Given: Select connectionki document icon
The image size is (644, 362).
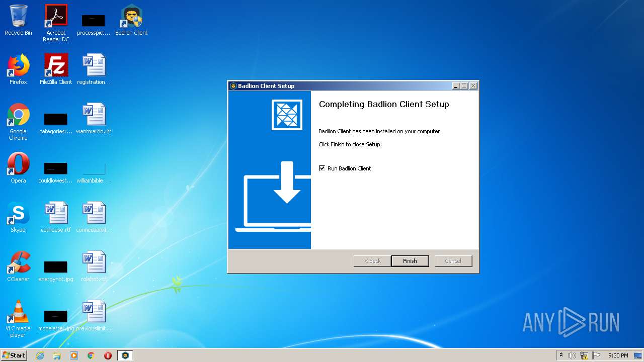Looking at the screenshot, I should click(x=94, y=218).
